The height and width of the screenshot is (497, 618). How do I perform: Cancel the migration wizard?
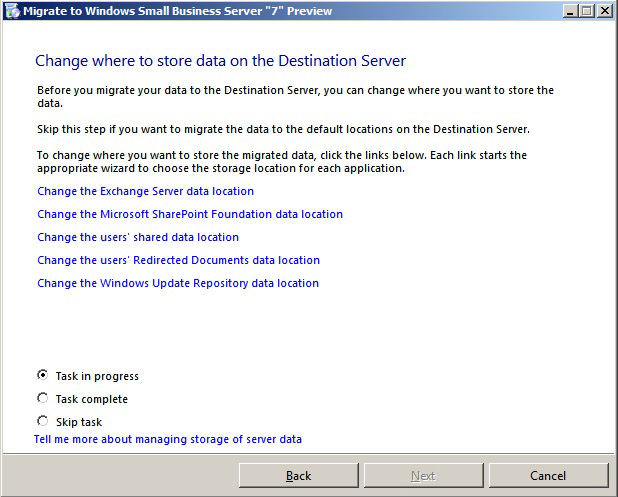coord(548,475)
